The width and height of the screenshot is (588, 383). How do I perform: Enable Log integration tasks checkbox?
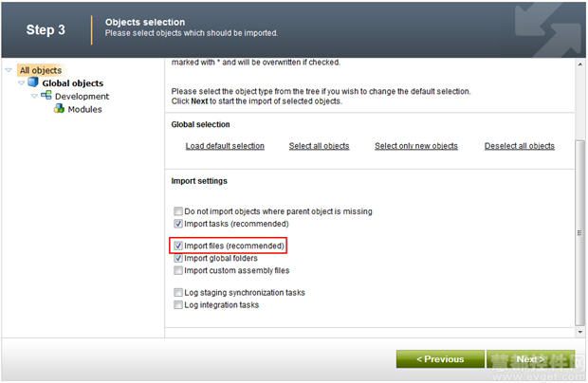(x=178, y=304)
